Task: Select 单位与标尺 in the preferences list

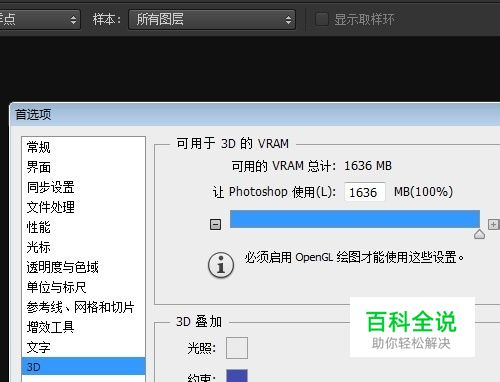Action: tap(83, 287)
